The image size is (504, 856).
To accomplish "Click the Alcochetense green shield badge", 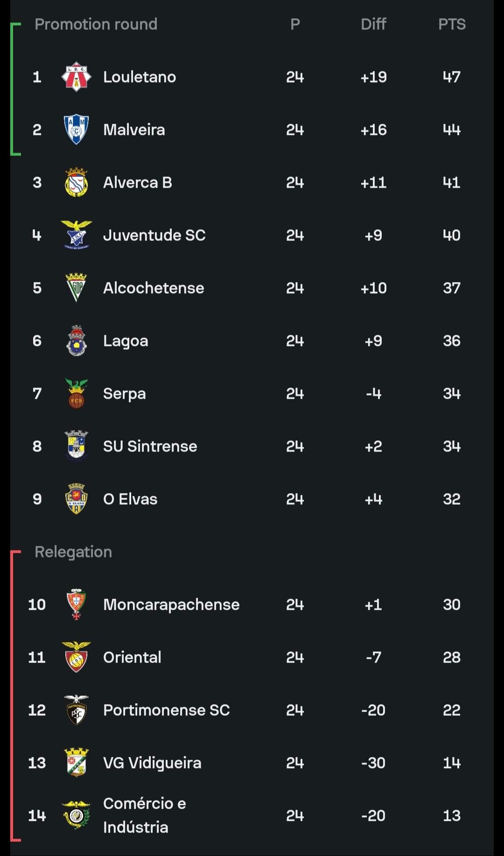I will [76, 288].
